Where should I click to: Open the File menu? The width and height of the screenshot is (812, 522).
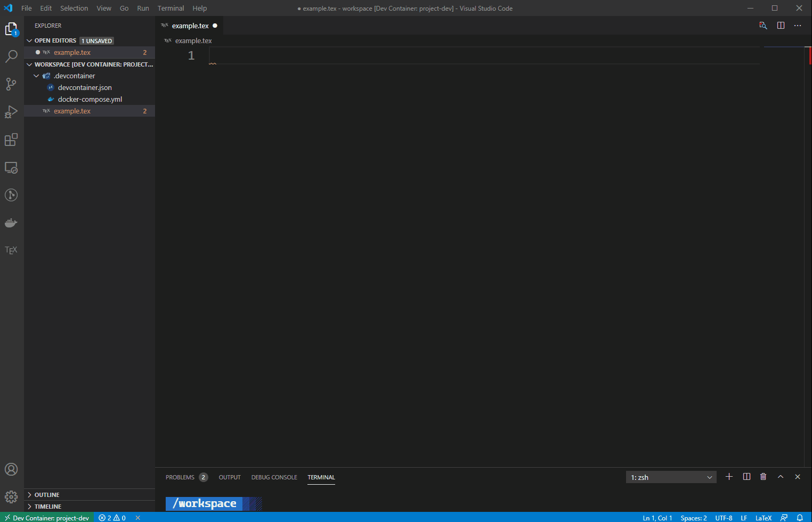tap(27, 8)
